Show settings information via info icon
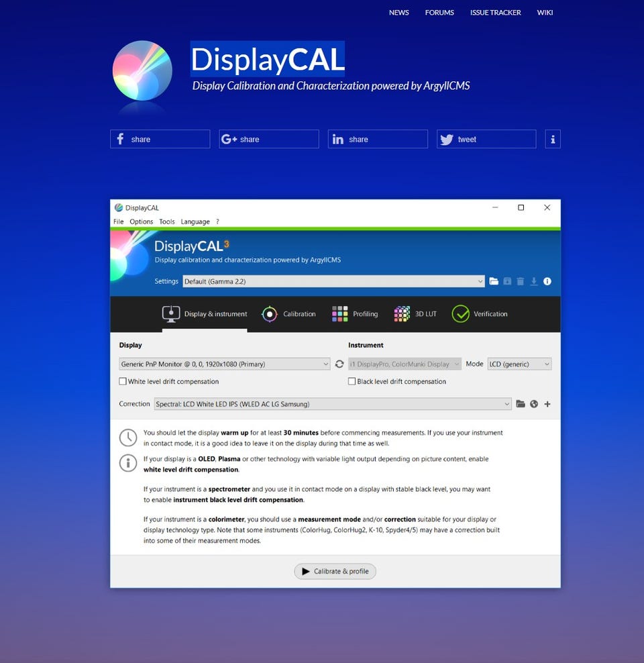Image resolution: width=644 pixels, height=663 pixels. coord(547,282)
